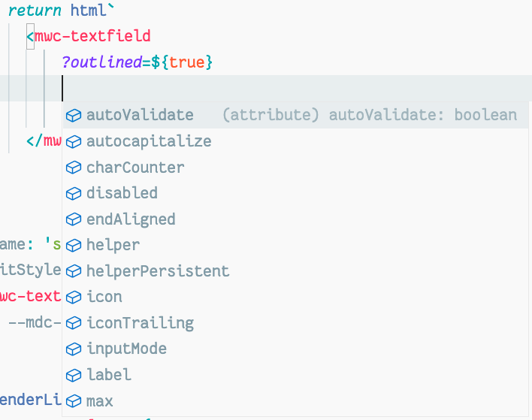532x420 pixels.
Task: Click the autoValidate boolean attribute detail text
Action: [370, 115]
